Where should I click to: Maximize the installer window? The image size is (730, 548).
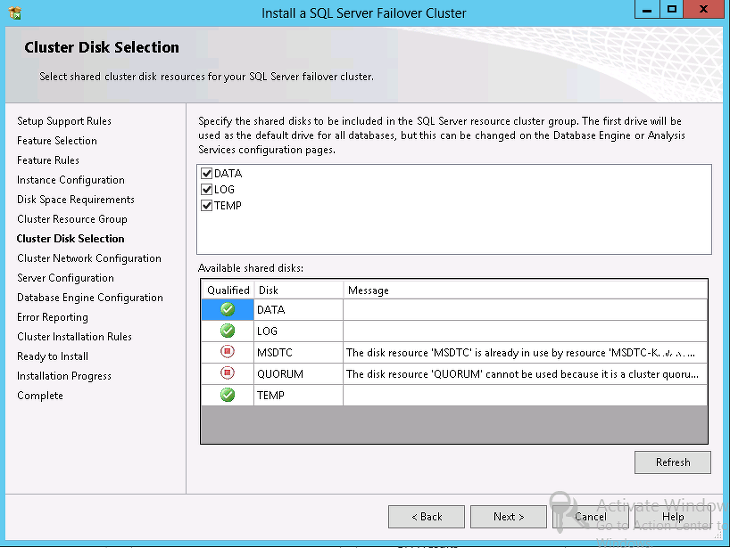tap(671, 9)
